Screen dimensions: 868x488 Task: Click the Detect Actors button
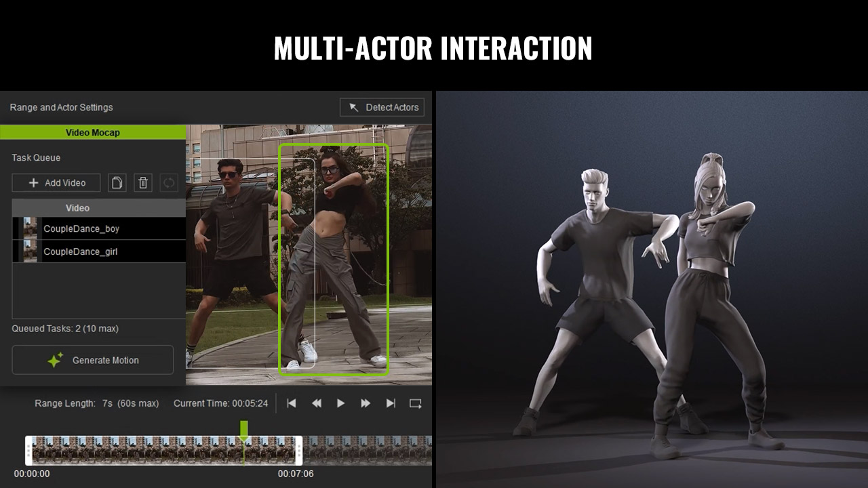click(382, 107)
